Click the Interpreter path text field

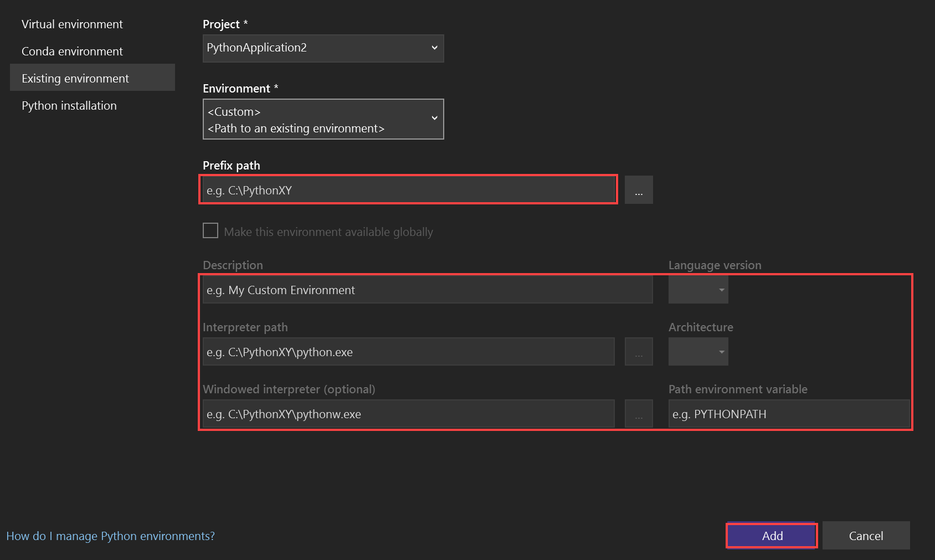tap(408, 351)
